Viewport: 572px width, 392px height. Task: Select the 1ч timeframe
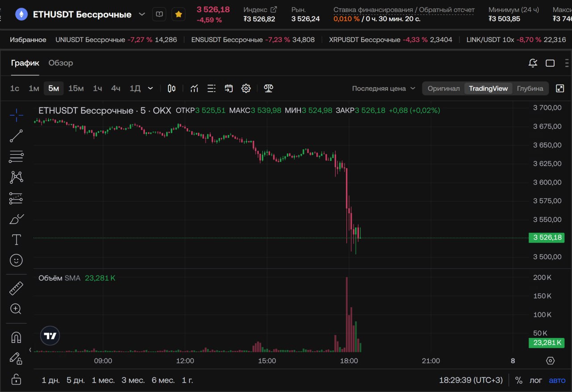tap(97, 89)
